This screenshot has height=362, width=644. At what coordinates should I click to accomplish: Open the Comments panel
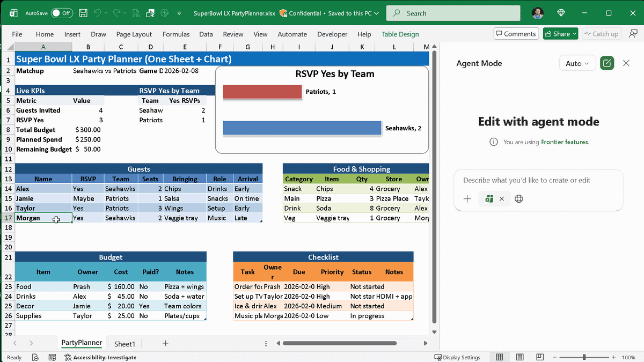tap(516, 33)
